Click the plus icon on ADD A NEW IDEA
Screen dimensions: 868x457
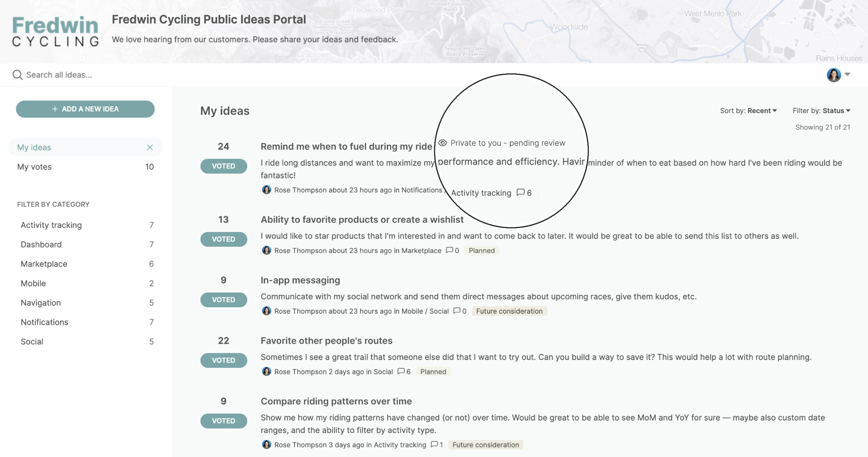55,109
